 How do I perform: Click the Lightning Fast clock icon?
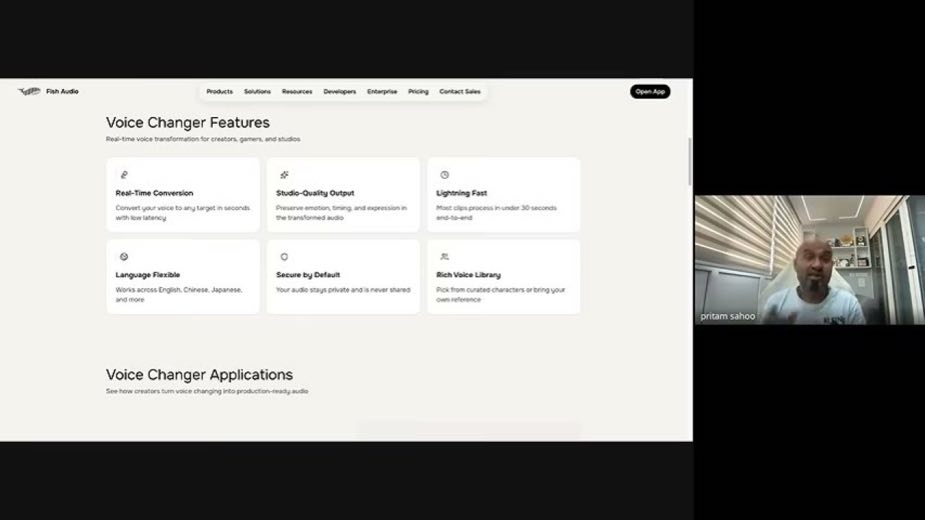pos(445,175)
